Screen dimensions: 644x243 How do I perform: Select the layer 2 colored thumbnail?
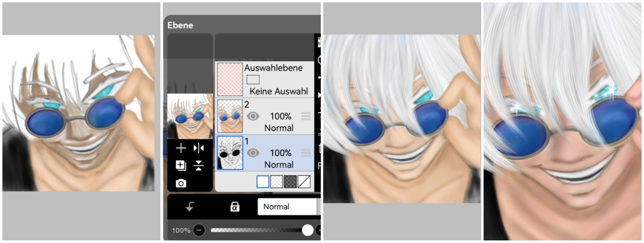coord(230,116)
